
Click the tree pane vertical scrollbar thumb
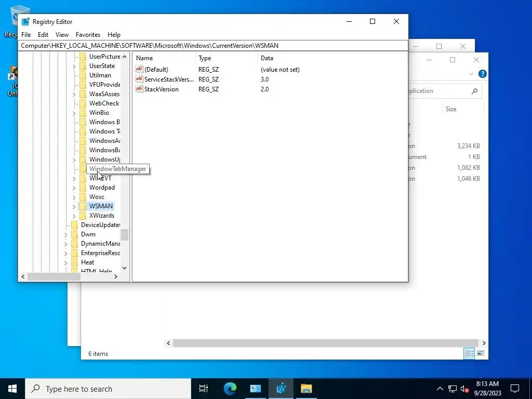pos(125,234)
